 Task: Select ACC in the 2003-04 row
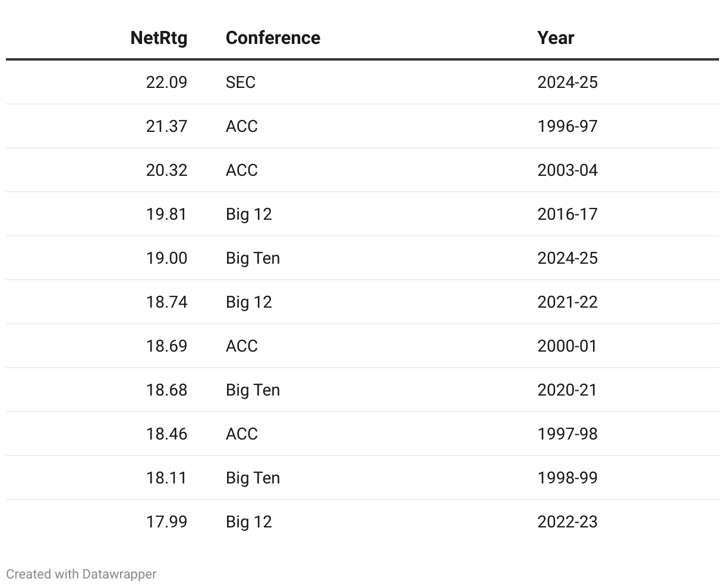242,170
